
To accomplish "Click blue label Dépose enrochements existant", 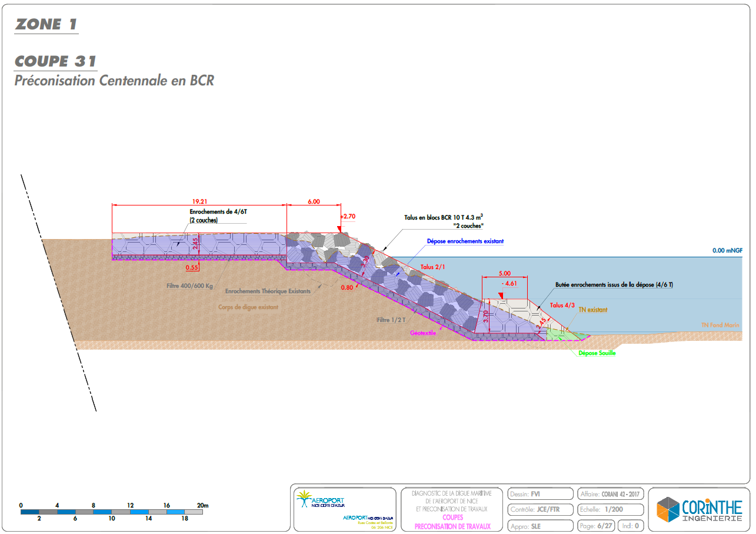I will 465,241.
